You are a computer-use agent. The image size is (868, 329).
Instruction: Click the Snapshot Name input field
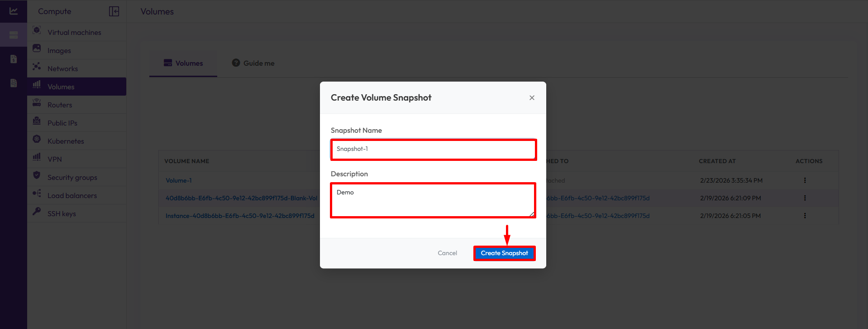pyautogui.click(x=433, y=150)
